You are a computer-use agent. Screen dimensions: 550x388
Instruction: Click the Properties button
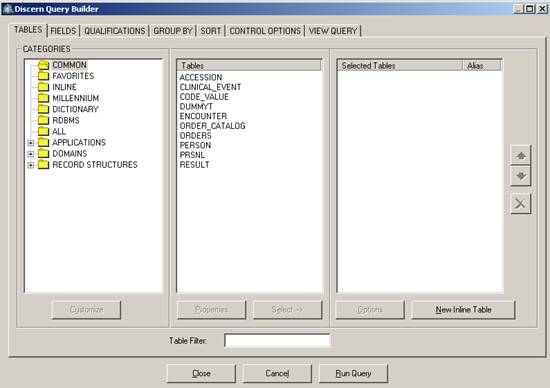(x=212, y=310)
